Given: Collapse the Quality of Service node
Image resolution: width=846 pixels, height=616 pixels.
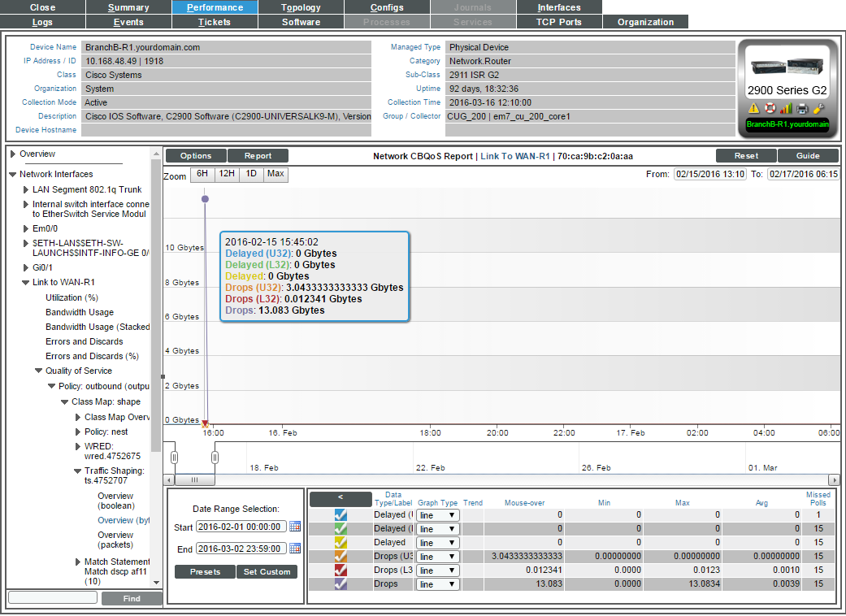Looking at the screenshot, I should pyautogui.click(x=38, y=371).
